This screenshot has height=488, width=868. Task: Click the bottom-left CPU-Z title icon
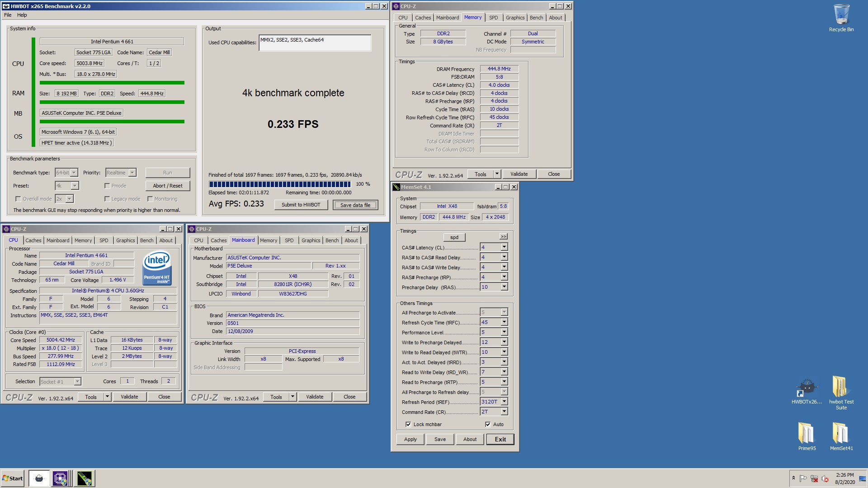(x=6, y=229)
